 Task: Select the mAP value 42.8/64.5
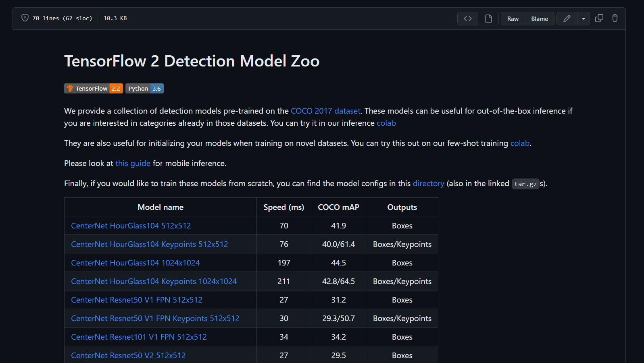[x=338, y=281]
